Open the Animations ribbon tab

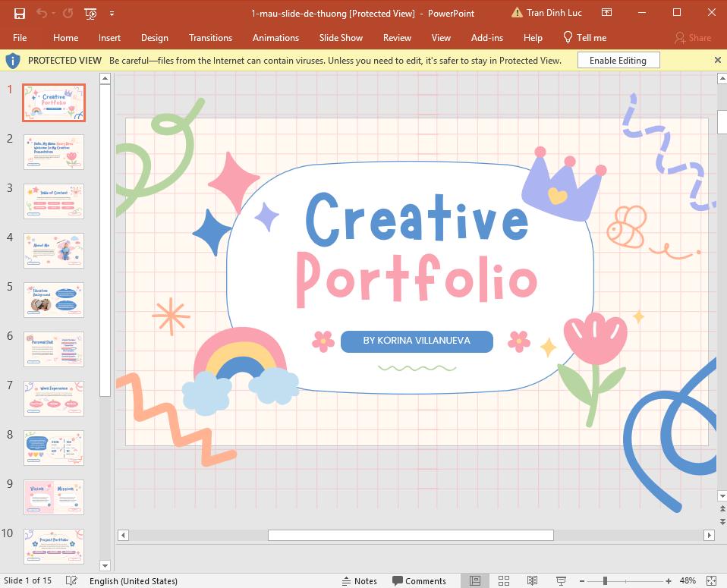coord(275,37)
